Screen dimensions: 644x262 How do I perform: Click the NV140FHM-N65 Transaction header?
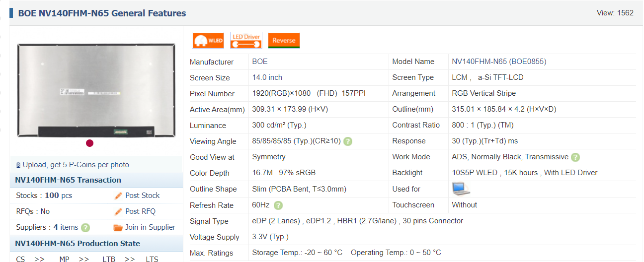68,180
